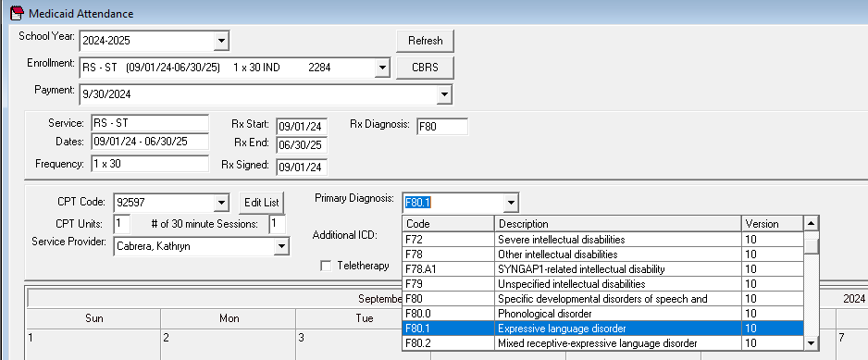
Task: Click the Edit List button
Action: [262, 203]
